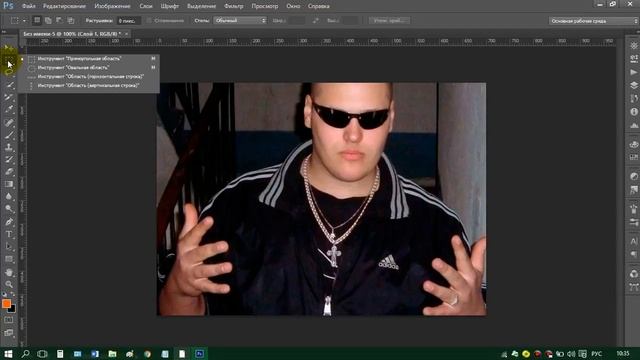
Task: Select the Clone Stamp tool
Action: point(9,147)
